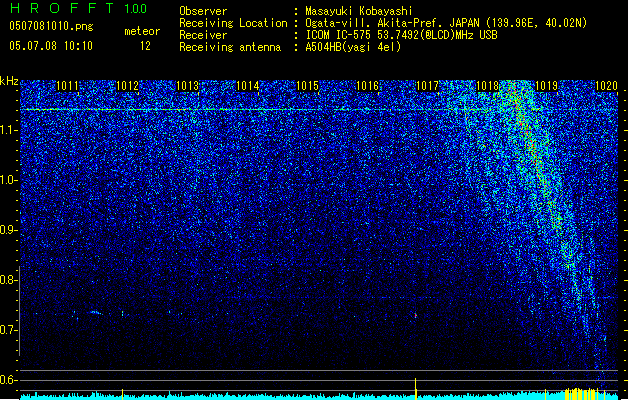Click the tall yellow power spike near 1017
The image size is (629, 400).
[x=416, y=388]
